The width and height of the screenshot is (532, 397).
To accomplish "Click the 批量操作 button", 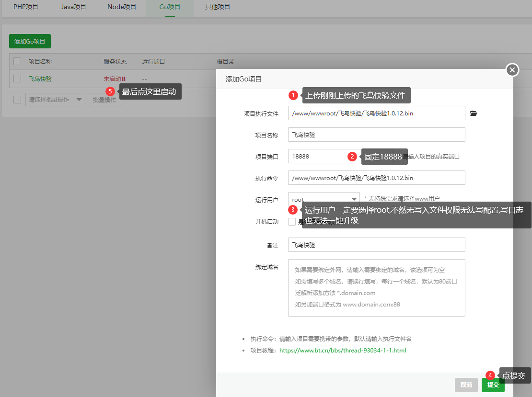I will 104,100.
